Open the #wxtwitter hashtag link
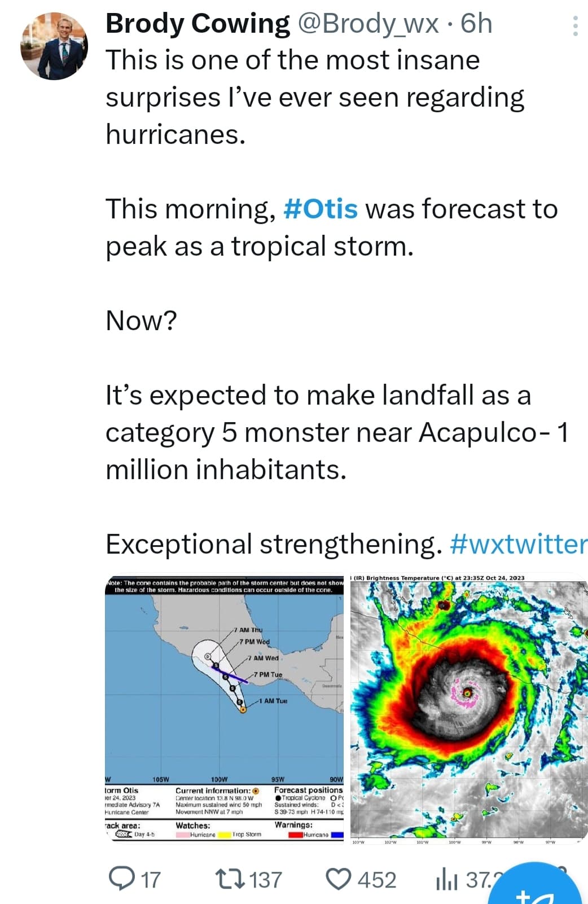This screenshot has height=904, width=588. click(519, 544)
